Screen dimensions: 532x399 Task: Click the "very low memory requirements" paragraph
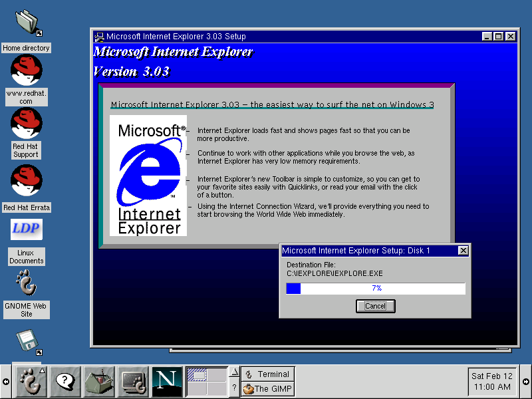pyautogui.click(x=306, y=157)
